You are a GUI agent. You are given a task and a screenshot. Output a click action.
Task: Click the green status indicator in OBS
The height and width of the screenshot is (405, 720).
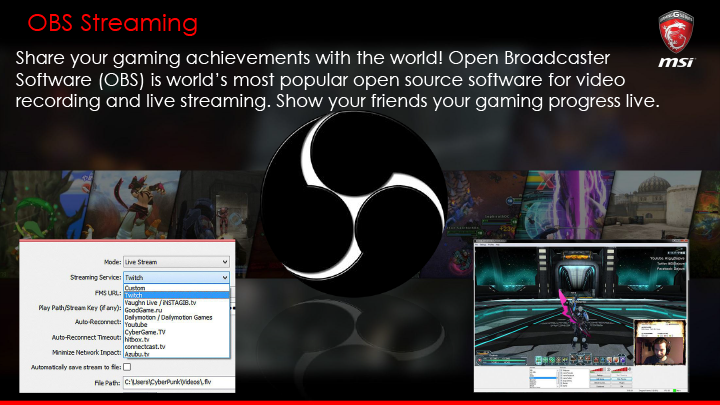[675, 390]
